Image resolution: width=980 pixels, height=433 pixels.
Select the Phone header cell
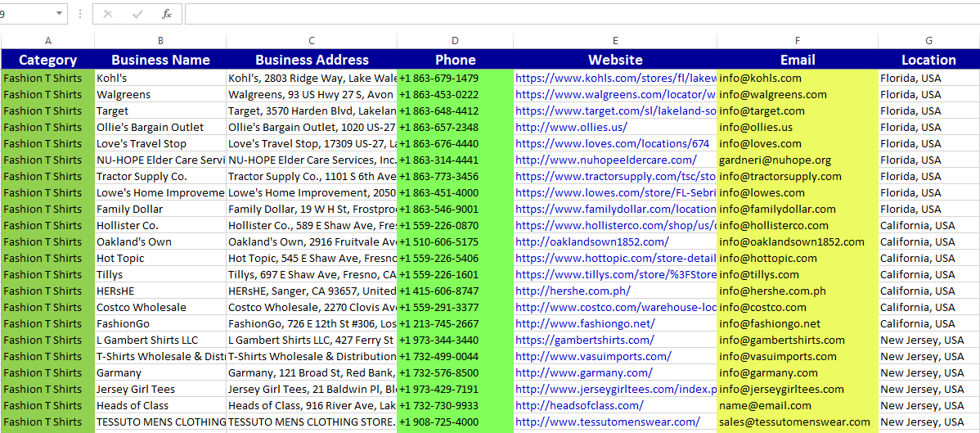click(x=455, y=60)
